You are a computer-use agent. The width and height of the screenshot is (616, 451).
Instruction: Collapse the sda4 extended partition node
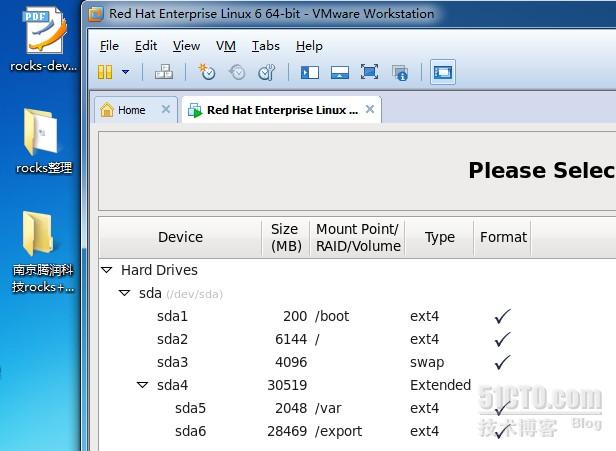143,385
